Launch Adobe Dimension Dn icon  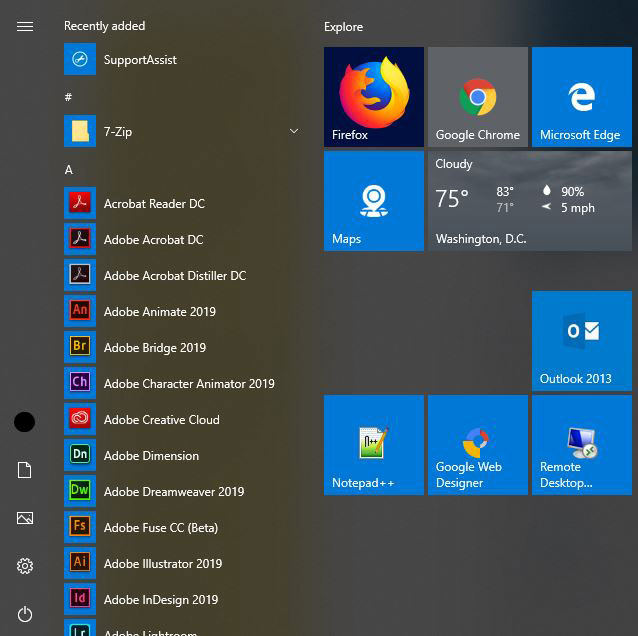tap(80, 455)
